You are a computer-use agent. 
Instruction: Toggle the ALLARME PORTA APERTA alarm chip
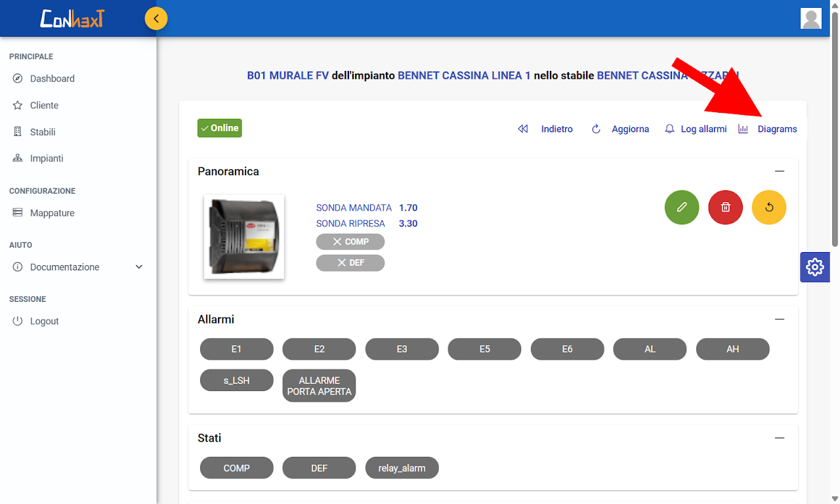[319, 386]
